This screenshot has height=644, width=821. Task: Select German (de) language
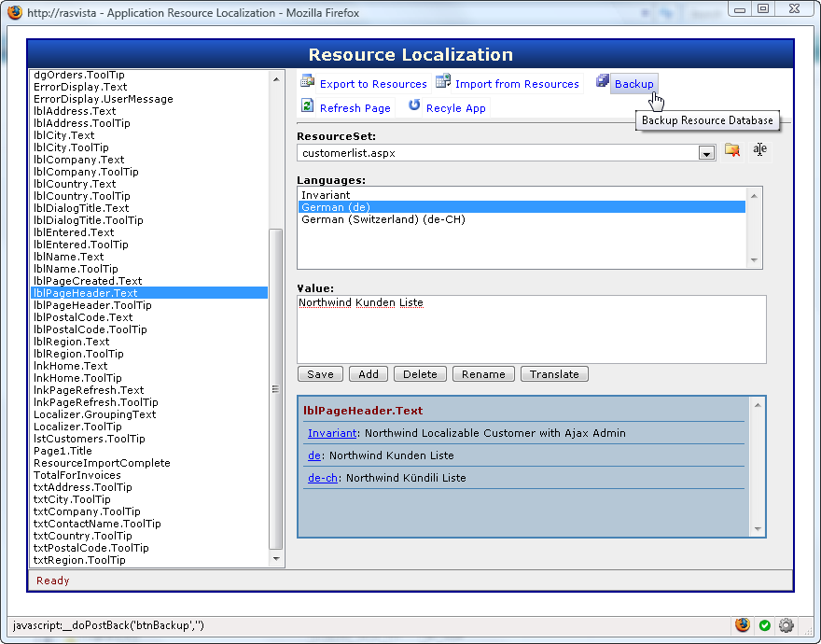tap(522, 207)
